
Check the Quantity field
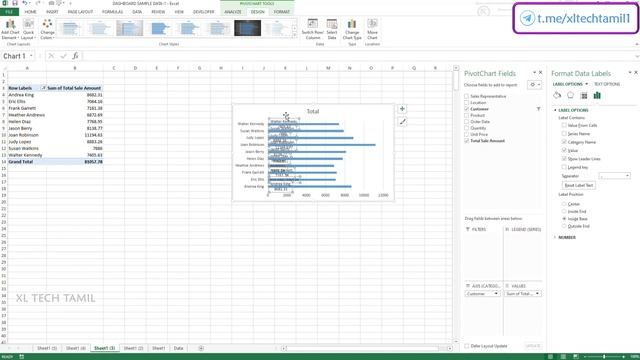[x=467, y=128]
